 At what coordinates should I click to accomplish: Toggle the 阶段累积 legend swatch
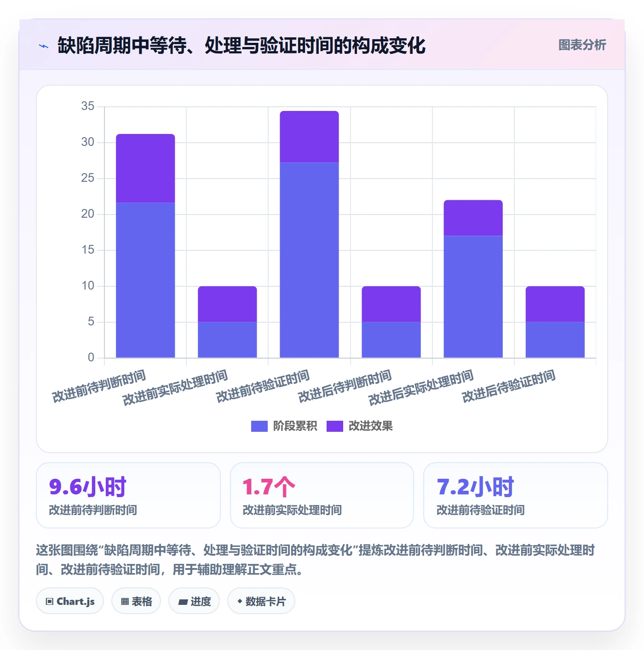coord(259,426)
